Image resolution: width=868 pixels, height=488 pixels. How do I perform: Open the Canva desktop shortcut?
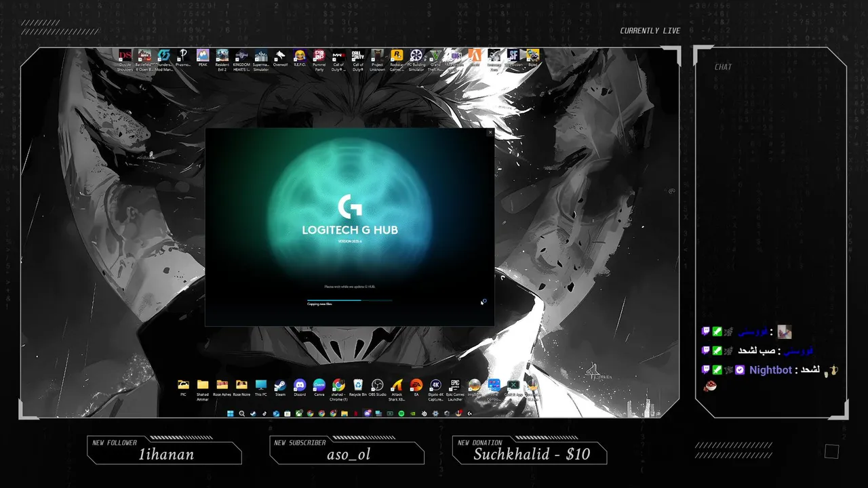point(319,388)
